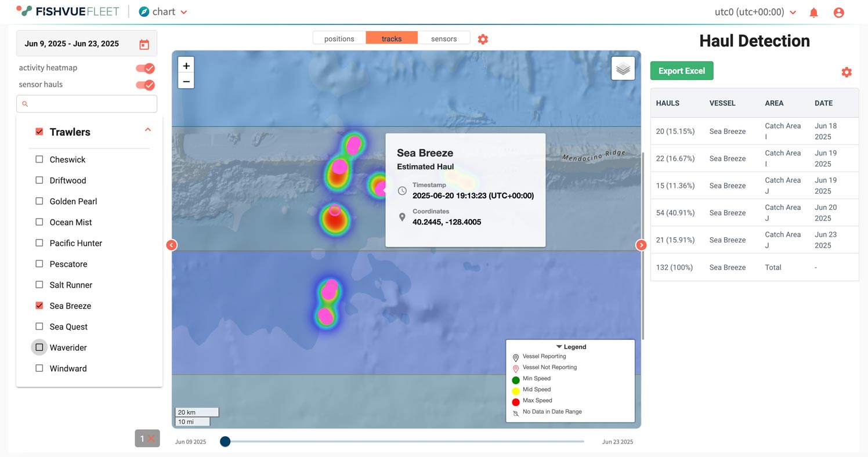Viewport: 868px width, 457px height.
Task: Zoom in on the map
Action: pyautogui.click(x=186, y=66)
